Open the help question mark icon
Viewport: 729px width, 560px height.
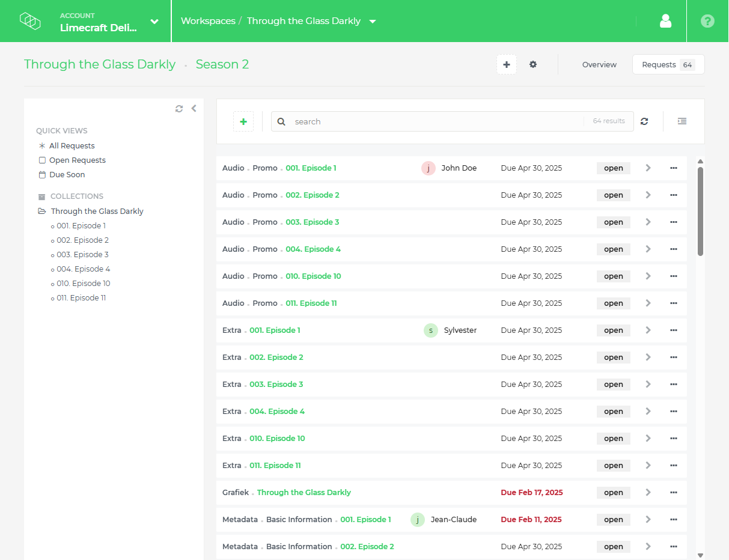click(707, 21)
